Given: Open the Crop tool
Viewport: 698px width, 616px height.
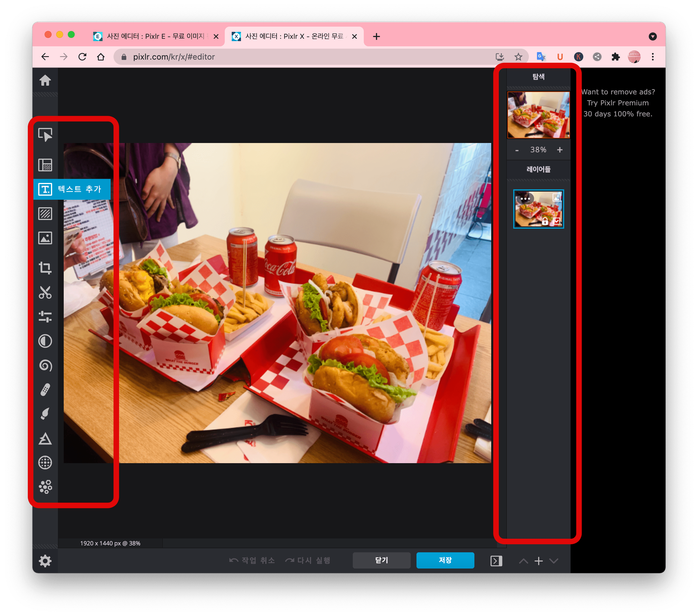Looking at the screenshot, I should [45, 268].
